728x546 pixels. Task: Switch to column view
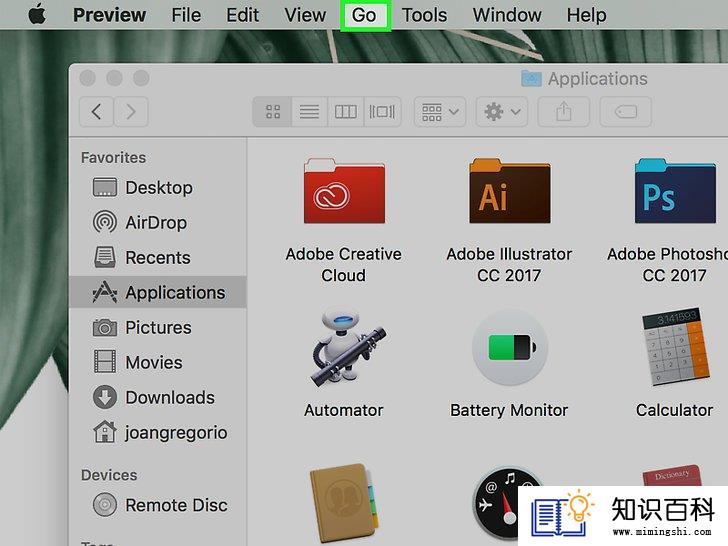(346, 111)
